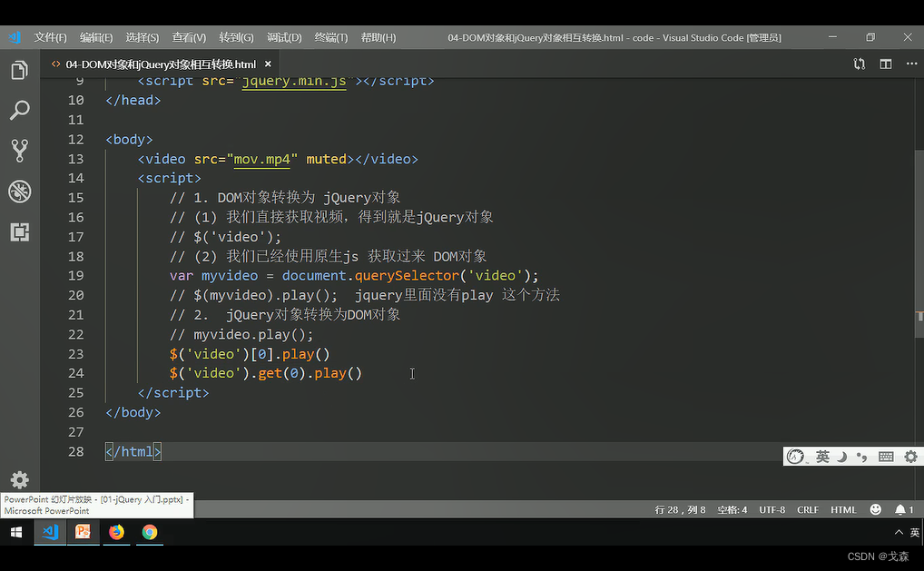
Task: Click the Open Changes compare icon
Action: click(x=860, y=64)
